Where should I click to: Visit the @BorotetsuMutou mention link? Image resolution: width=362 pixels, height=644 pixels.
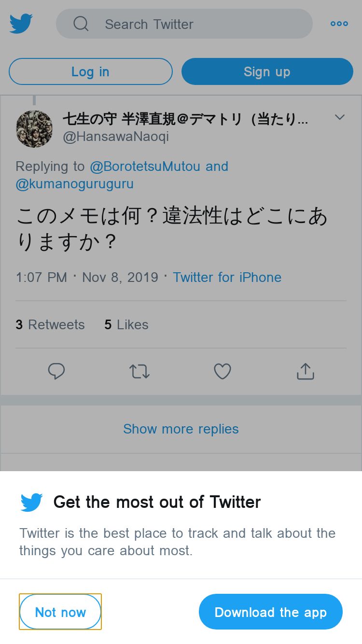[145, 167]
